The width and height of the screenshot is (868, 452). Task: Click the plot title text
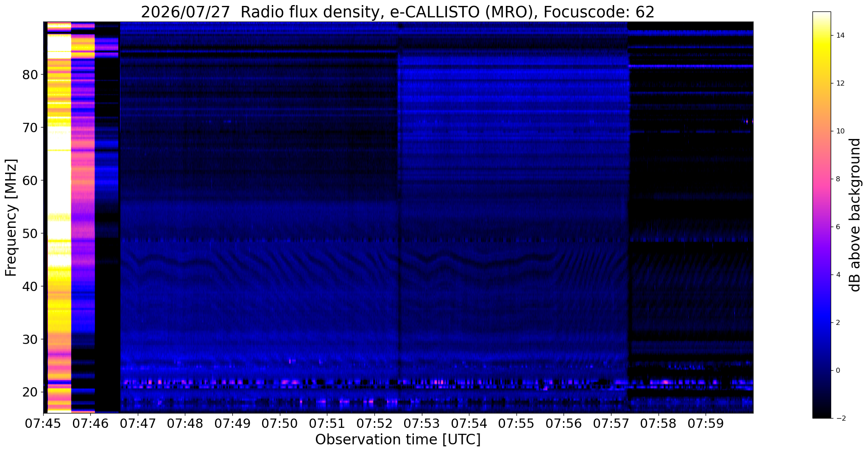[x=398, y=12]
